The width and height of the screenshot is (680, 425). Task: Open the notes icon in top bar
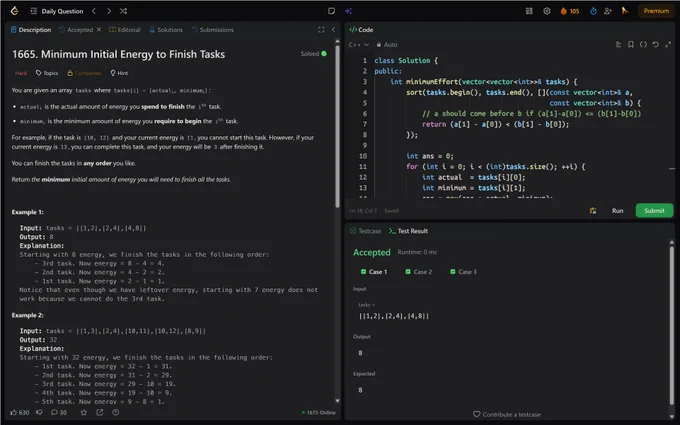[331, 11]
